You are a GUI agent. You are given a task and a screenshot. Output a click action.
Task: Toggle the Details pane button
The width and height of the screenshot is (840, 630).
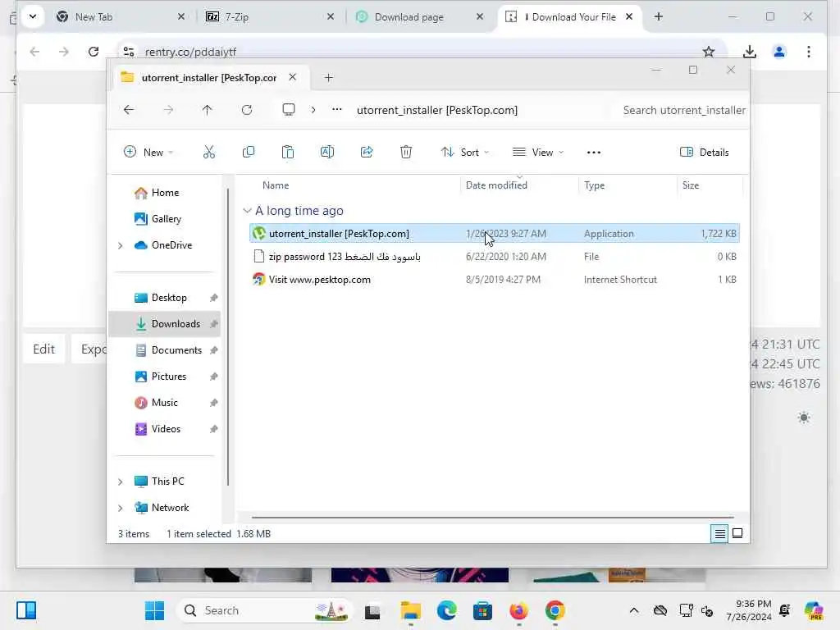click(x=705, y=152)
